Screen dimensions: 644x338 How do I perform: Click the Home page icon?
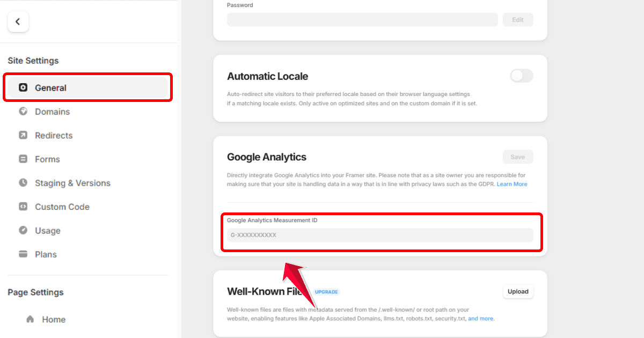tap(32, 319)
